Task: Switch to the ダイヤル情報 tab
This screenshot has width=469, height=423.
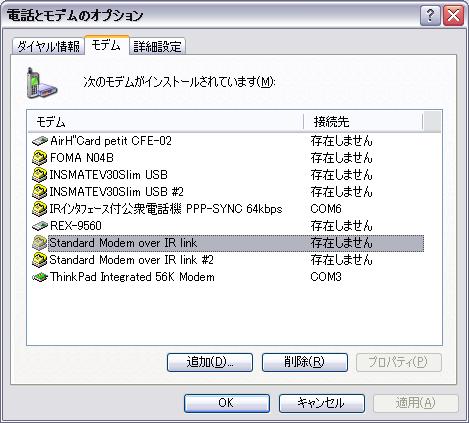Action: point(48,46)
